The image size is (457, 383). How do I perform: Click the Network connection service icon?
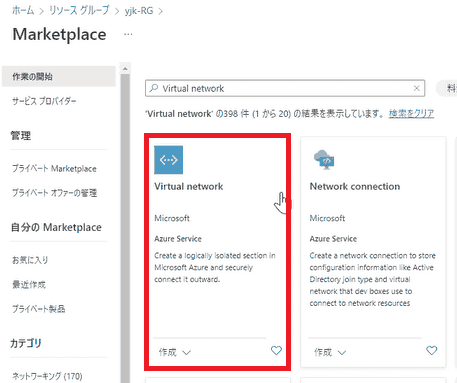tap(324, 160)
